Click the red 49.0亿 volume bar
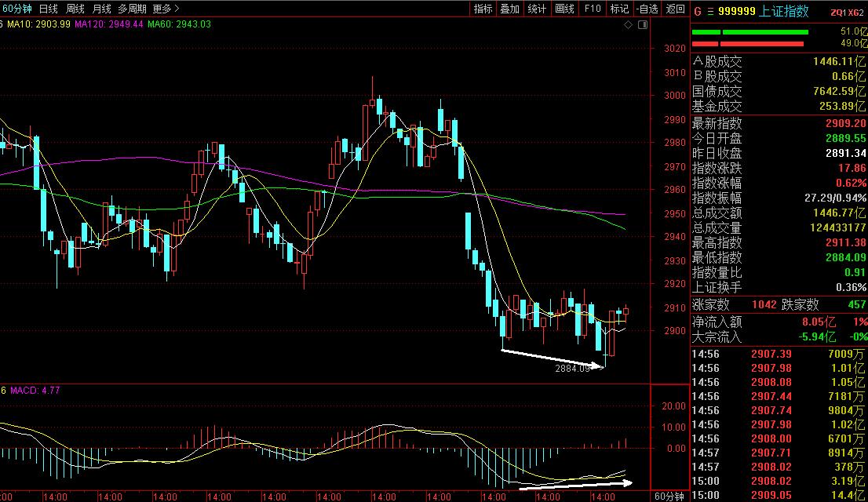 tap(748, 44)
